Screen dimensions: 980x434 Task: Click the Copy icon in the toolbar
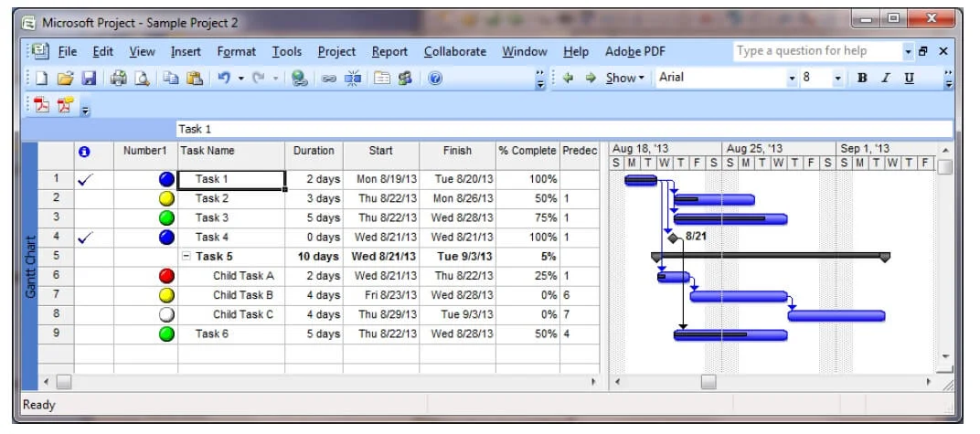pos(170,78)
